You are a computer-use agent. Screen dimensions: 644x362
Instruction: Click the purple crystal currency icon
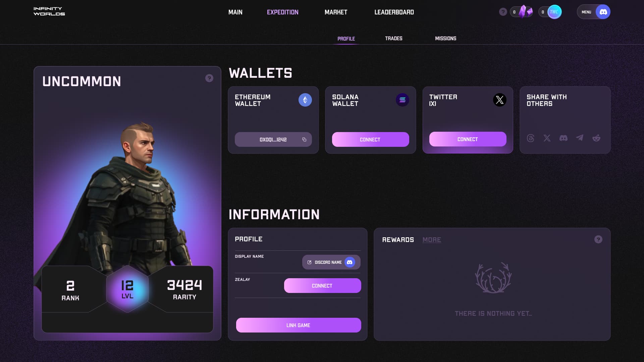(x=525, y=12)
